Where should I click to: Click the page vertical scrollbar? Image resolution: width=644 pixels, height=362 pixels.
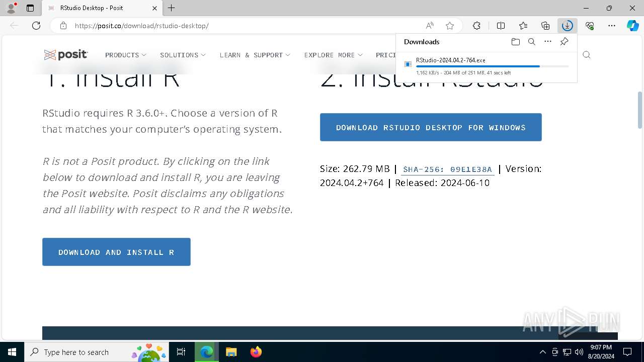[x=640, y=109]
